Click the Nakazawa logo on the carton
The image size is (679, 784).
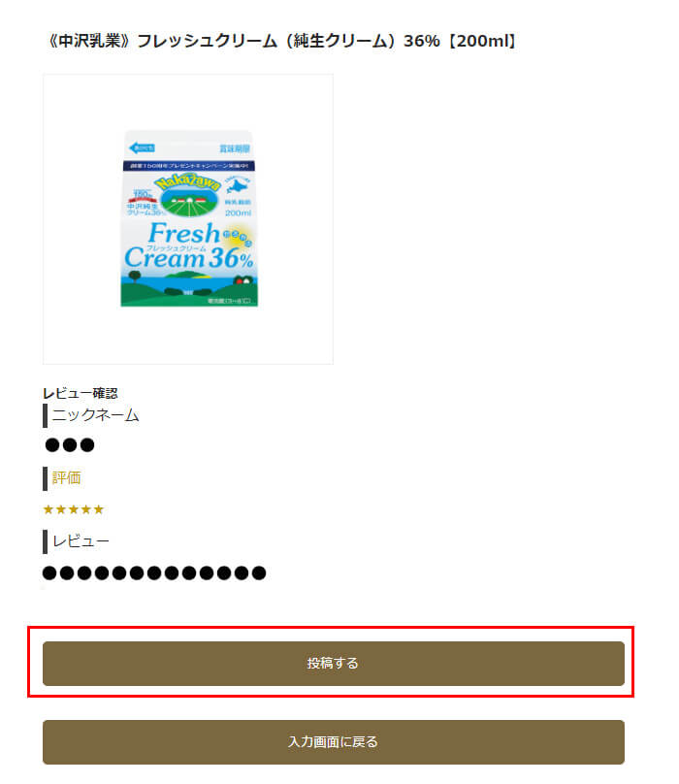coord(189,195)
